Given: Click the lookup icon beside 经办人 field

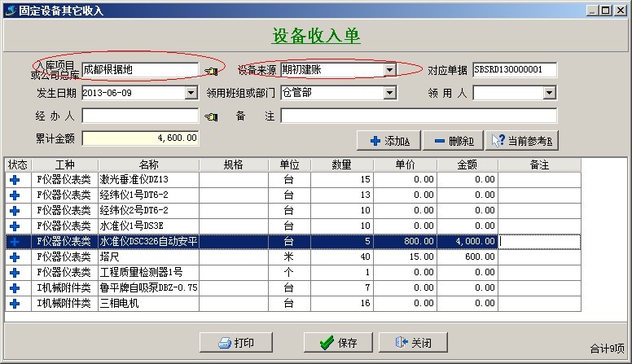Looking at the screenshot, I should (211, 116).
